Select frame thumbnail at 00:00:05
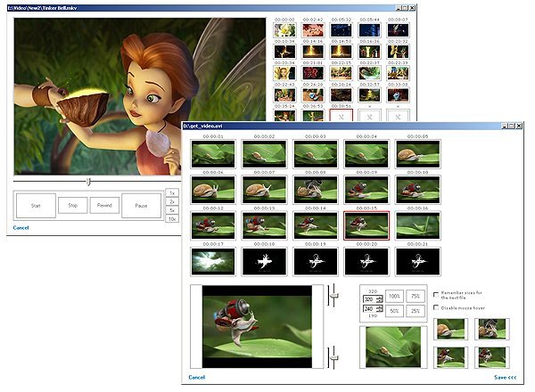 point(417,154)
